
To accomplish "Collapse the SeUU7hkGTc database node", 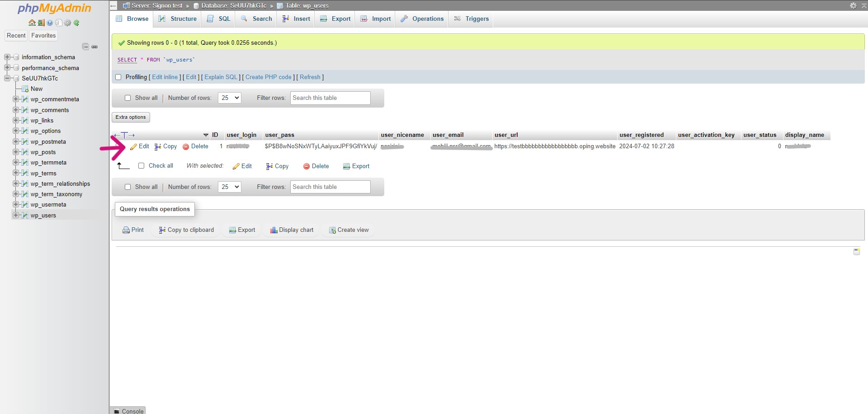I will [x=7, y=78].
